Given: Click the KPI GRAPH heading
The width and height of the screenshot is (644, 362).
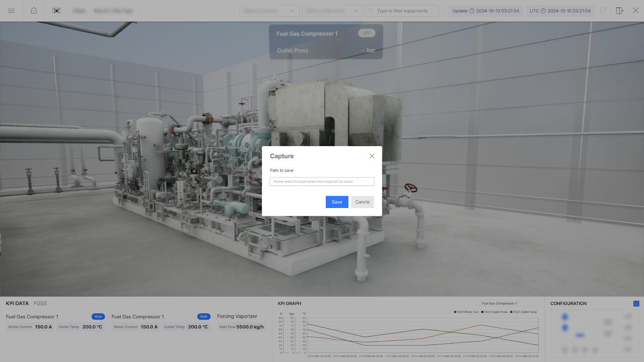Looking at the screenshot, I should pyautogui.click(x=289, y=304).
